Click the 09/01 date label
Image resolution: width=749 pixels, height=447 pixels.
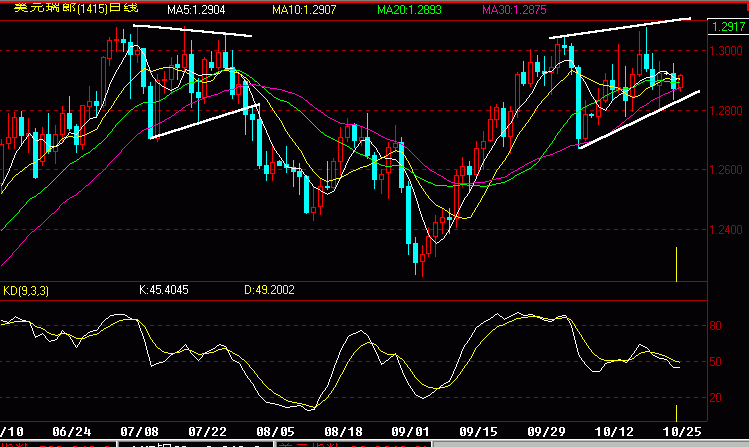click(x=410, y=432)
